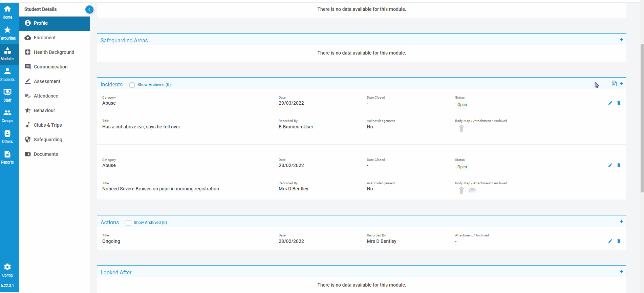
Task: Toggle Show Archived checkbox in Actions
Action: pos(128,223)
